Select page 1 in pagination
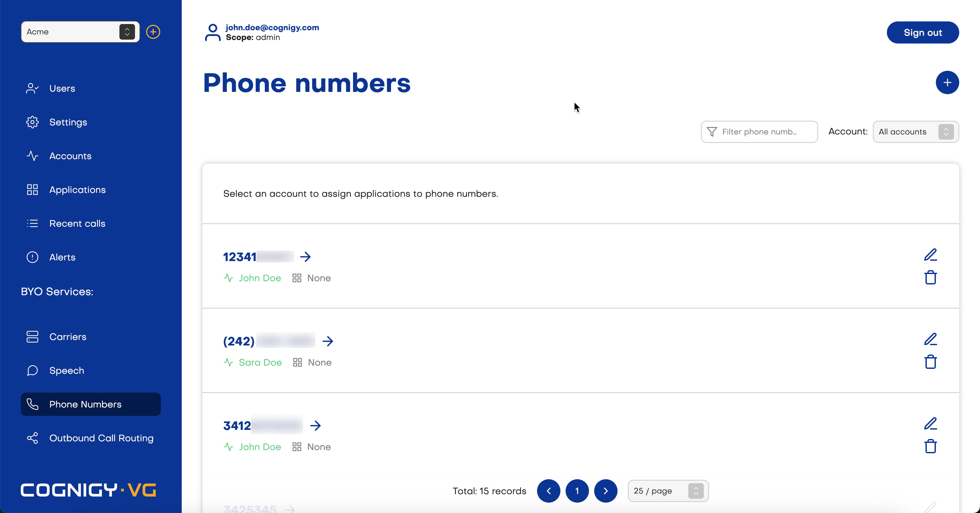Viewport: 980px width, 513px height. coord(577,491)
